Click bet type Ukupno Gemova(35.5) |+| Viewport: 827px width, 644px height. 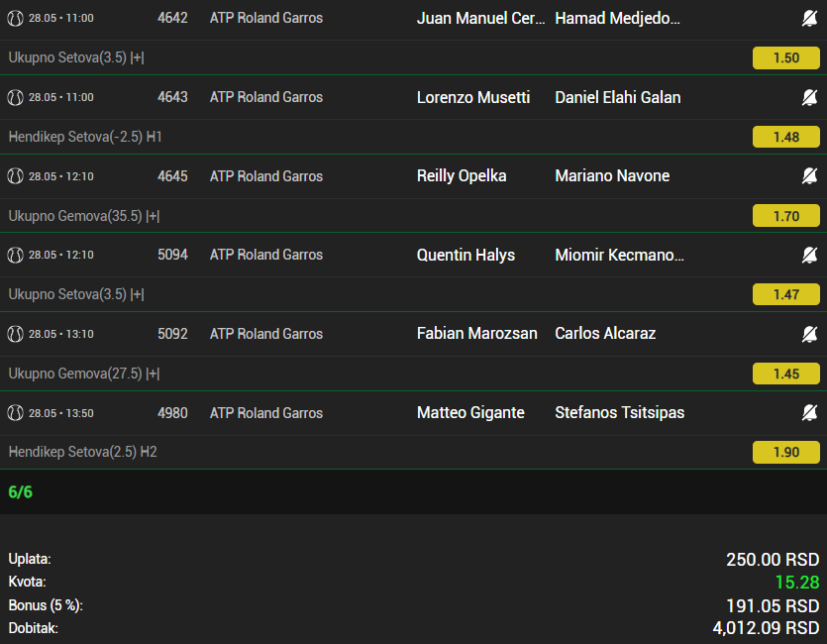84,216
